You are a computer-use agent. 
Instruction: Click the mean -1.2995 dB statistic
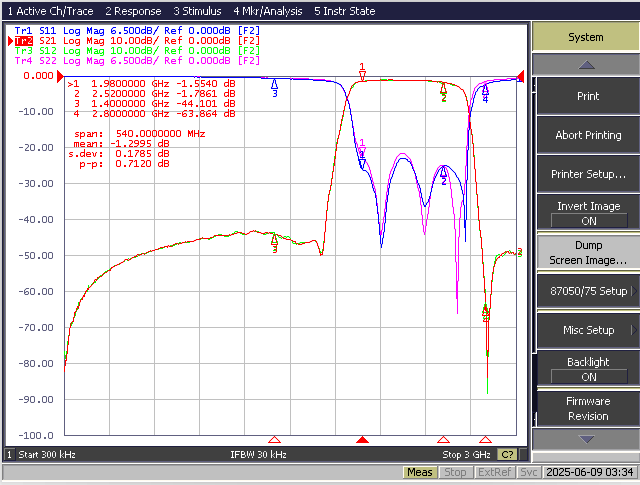coord(121,144)
